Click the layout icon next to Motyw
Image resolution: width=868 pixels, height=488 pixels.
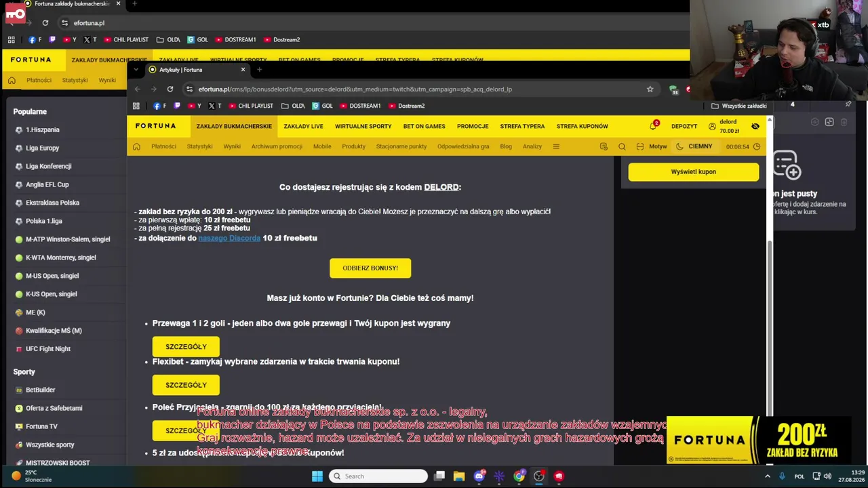click(x=640, y=146)
